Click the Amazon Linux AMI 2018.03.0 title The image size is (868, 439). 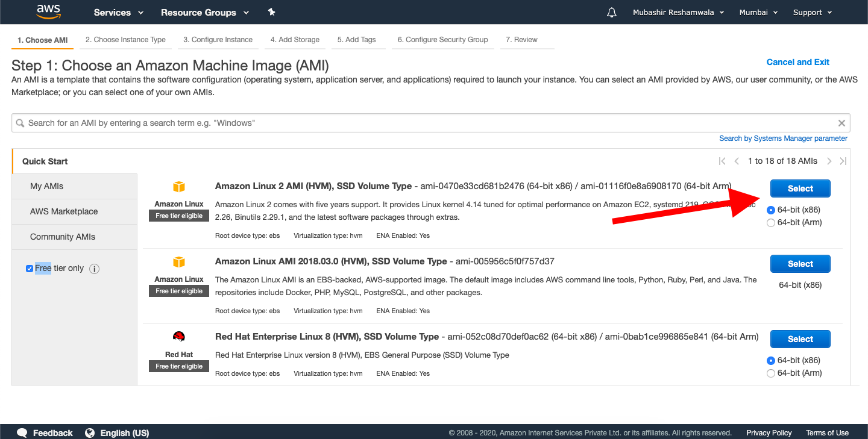[x=331, y=261]
